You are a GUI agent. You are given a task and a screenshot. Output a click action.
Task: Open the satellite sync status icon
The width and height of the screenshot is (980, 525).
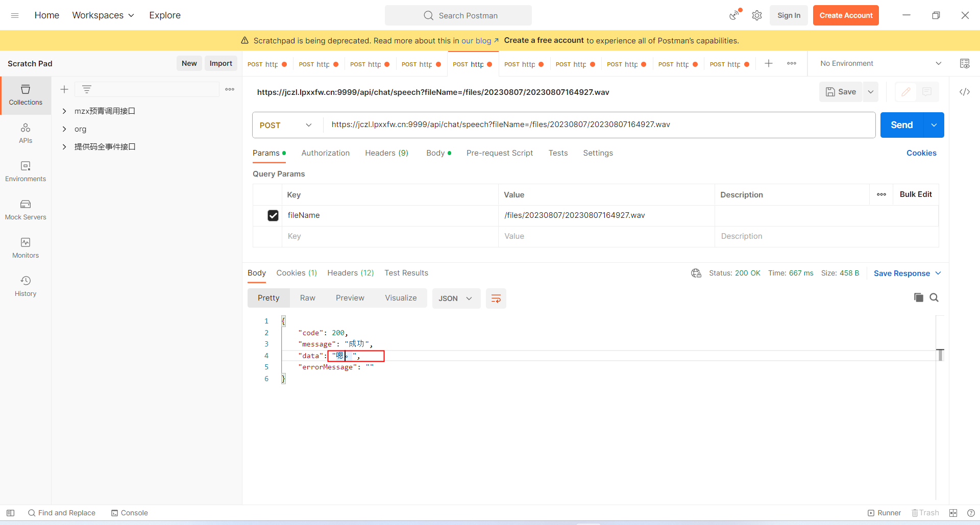(x=735, y=15)
